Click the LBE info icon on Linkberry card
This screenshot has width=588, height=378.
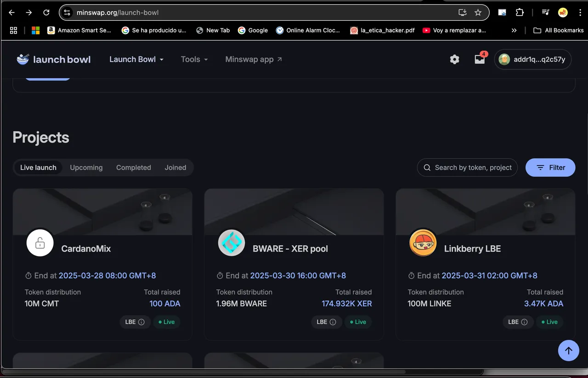[525, 322]
